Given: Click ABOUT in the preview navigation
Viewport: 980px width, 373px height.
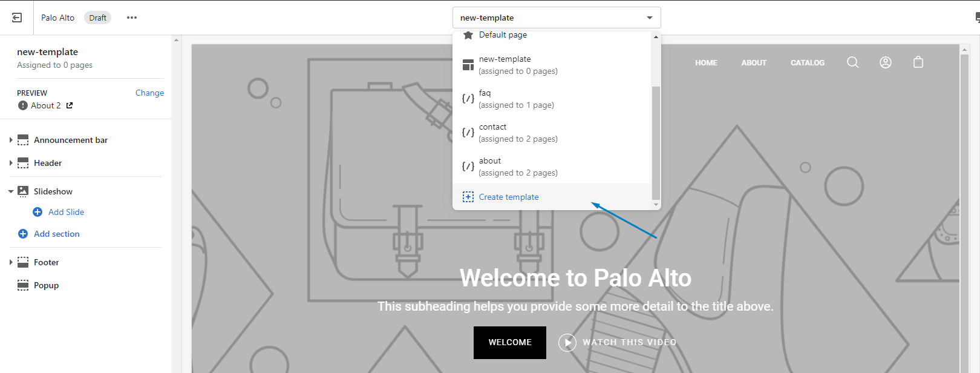Looking at the screenshot, I should point(754,62).
